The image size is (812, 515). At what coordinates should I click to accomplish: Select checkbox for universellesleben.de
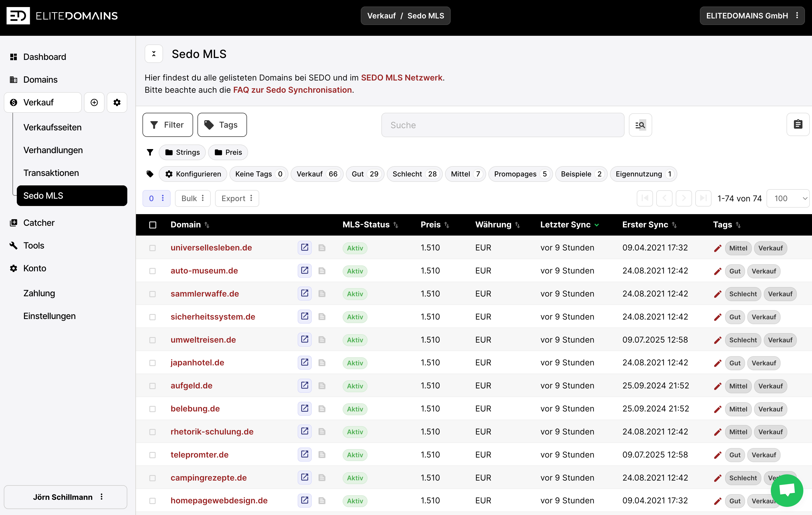click(152, 248)
